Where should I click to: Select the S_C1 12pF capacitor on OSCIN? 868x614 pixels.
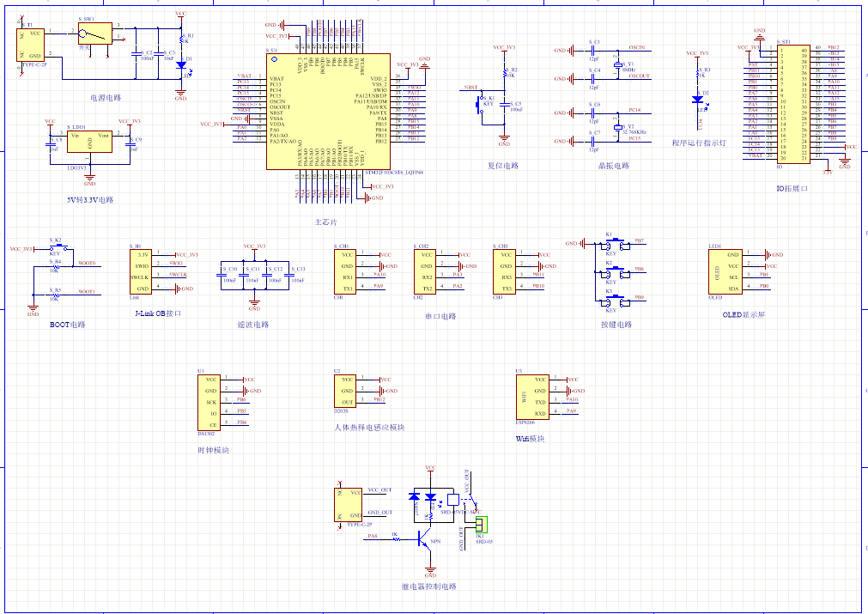click(x=592, y=51)
